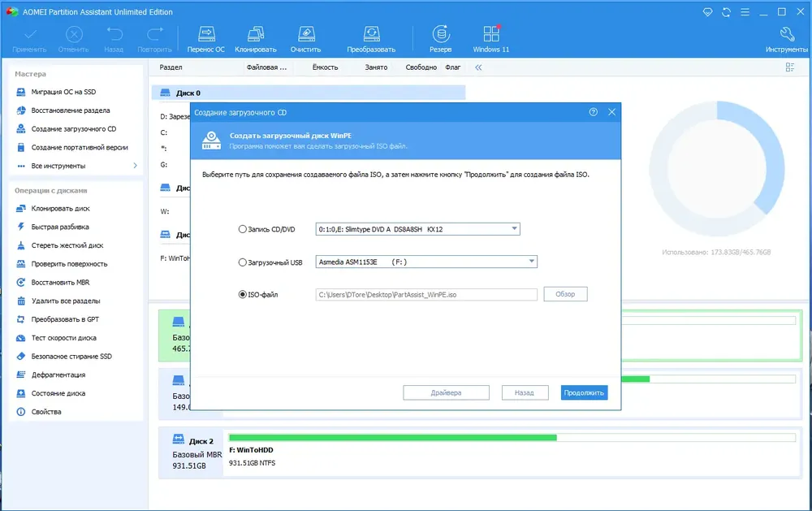
Task: Open the Клонировать tool in toolbar
Action: click(x=255, y=39)
